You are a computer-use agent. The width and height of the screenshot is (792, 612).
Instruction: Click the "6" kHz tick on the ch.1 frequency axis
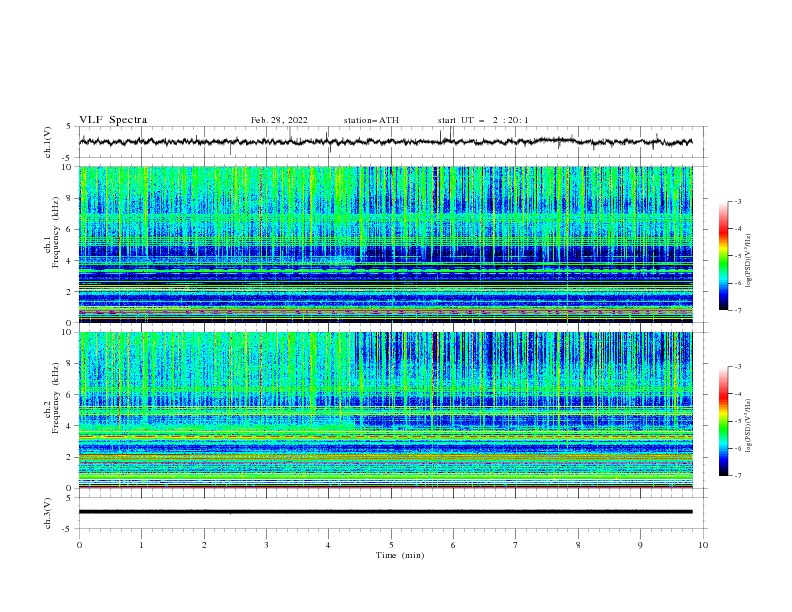[x=70, y=229]
